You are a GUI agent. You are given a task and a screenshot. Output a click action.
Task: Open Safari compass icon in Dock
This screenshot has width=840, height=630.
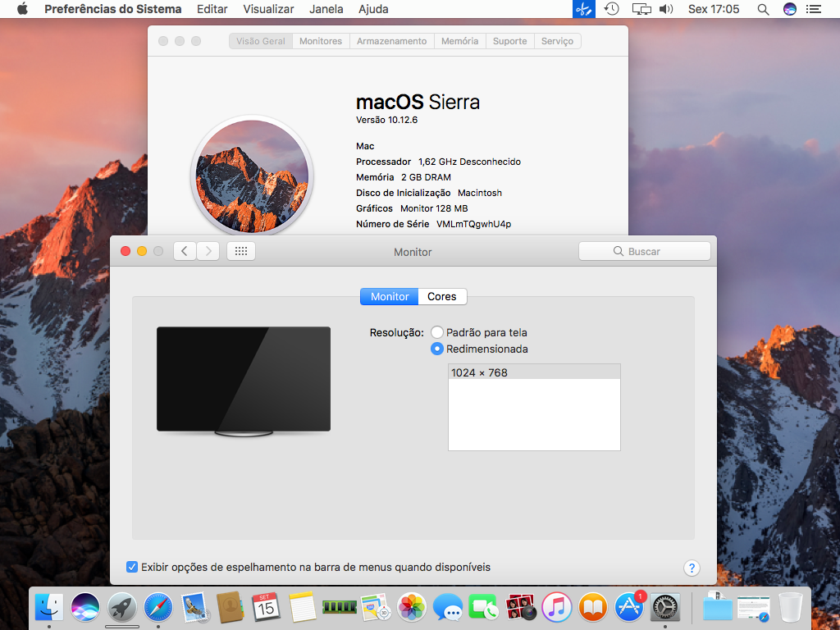pos(158,608)
